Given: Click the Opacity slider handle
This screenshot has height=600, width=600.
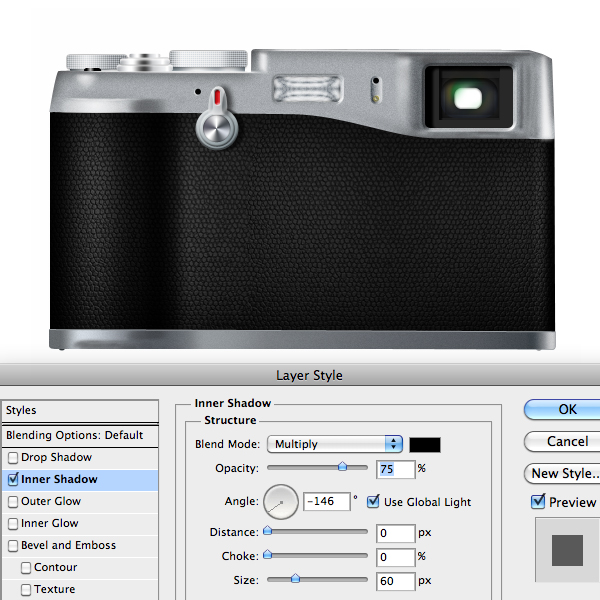Looking at the screenshot, I should 342,466.
